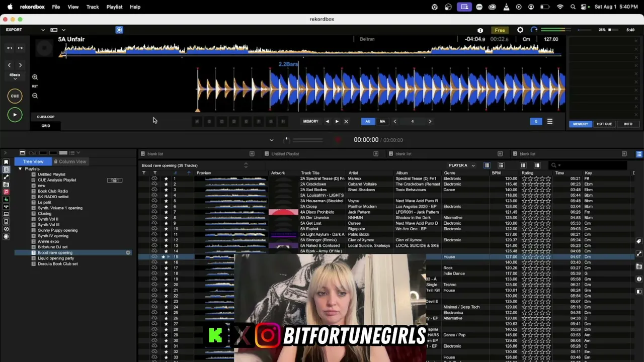Screen dimensions: 644x362
Task: Switch to the GRID panel tab
Action: 46,126
